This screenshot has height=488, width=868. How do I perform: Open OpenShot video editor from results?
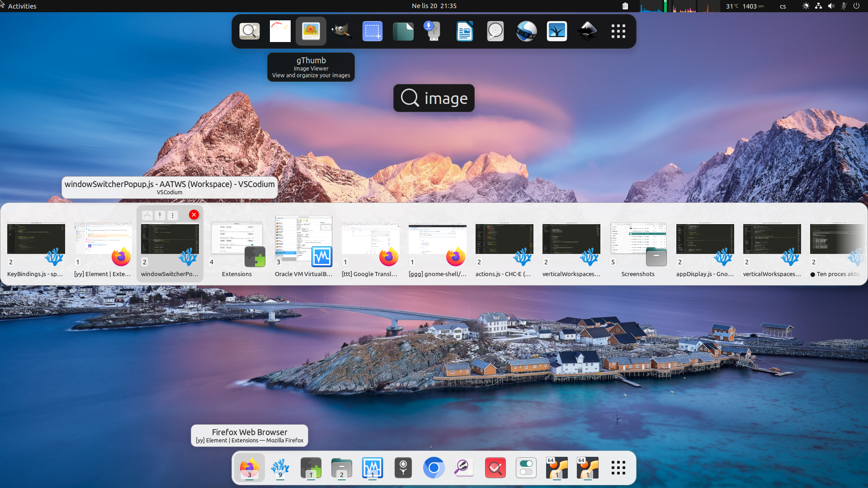click(526, 31)
